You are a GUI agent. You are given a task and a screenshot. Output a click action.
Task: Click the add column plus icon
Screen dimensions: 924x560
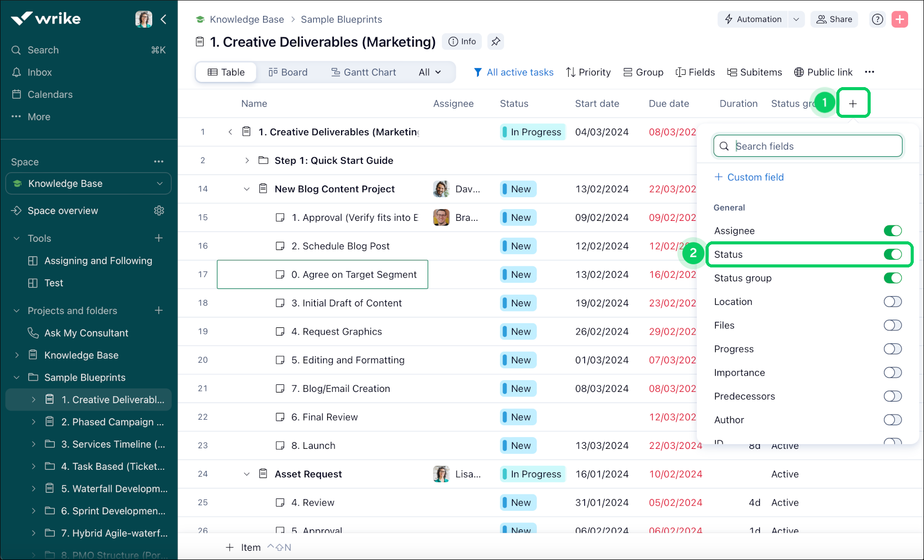pyautogui.click(x=853, y=103)
